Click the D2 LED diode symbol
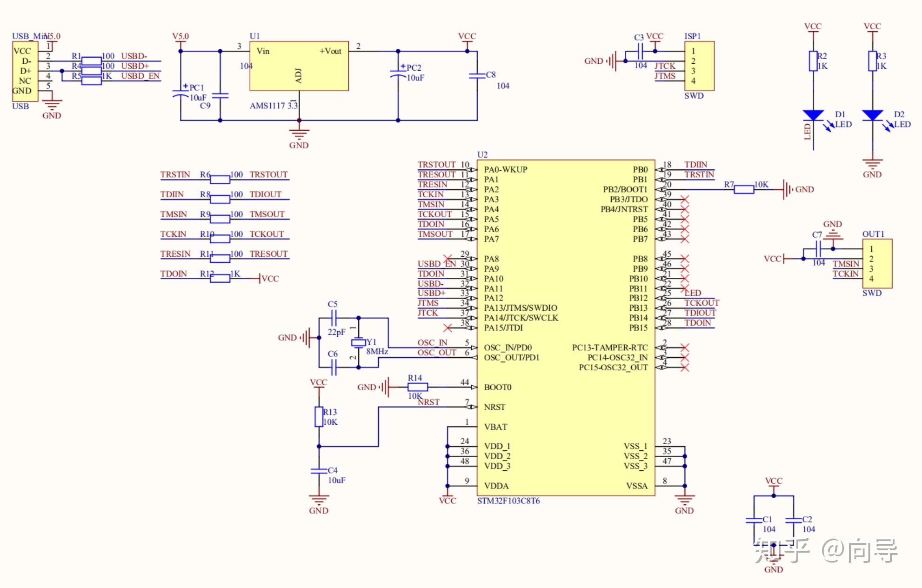 [872, 115]
